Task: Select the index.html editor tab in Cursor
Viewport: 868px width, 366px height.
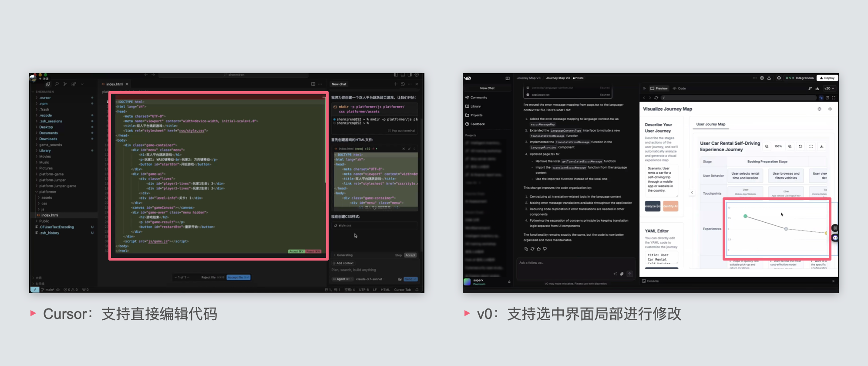Action: tap(115, 84)
